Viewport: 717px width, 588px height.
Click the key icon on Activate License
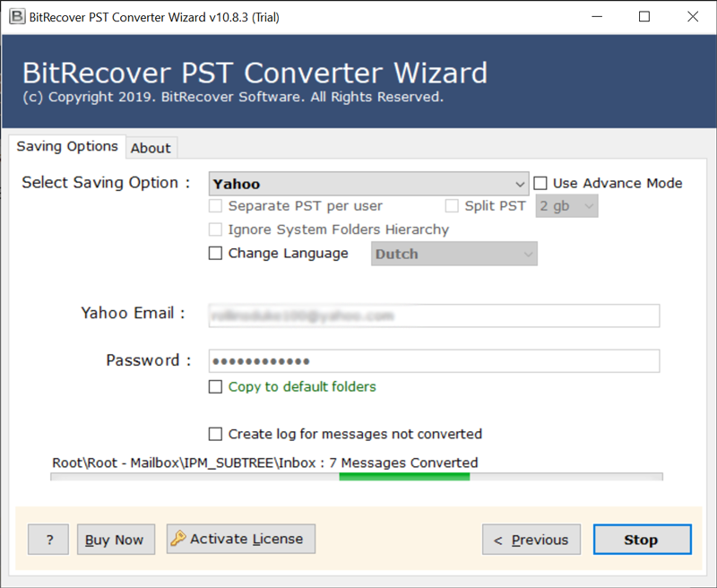coord(178,538)
